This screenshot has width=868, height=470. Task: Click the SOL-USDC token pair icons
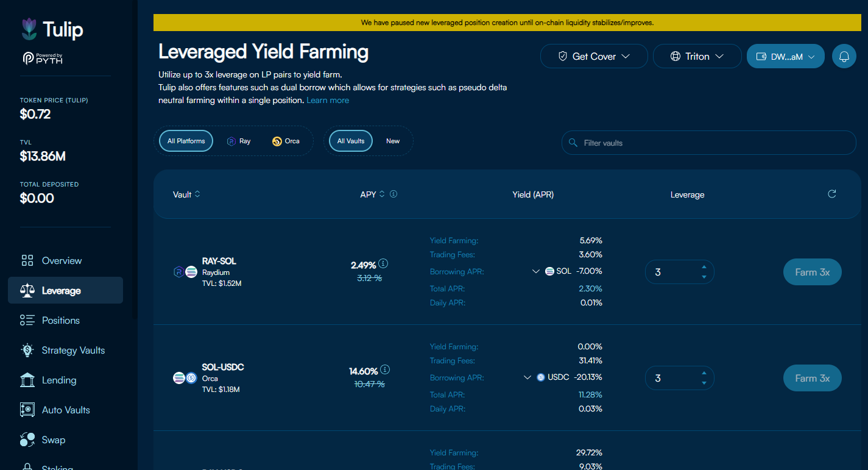coord(185,378)
